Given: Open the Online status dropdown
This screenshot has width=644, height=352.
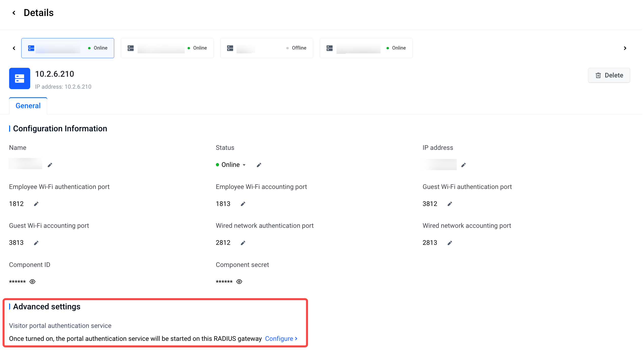Looking at the screenshot, I should [x=231, y=165].
